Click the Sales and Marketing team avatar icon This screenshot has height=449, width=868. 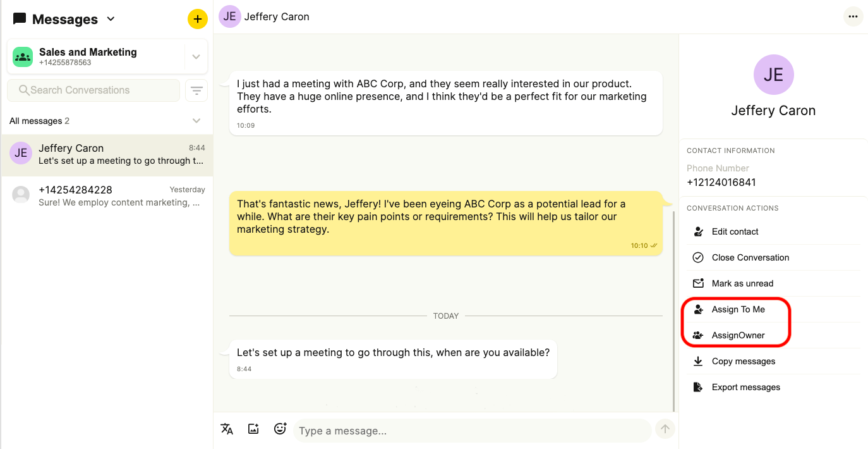pyautogui.click(x=22, y=56)
